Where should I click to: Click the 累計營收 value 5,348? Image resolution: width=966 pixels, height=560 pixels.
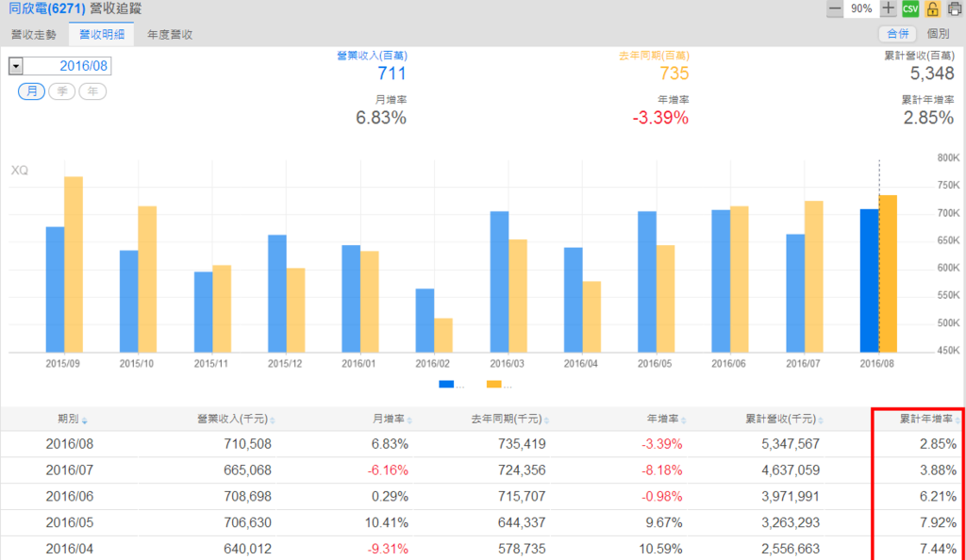[x=932, y=74]
